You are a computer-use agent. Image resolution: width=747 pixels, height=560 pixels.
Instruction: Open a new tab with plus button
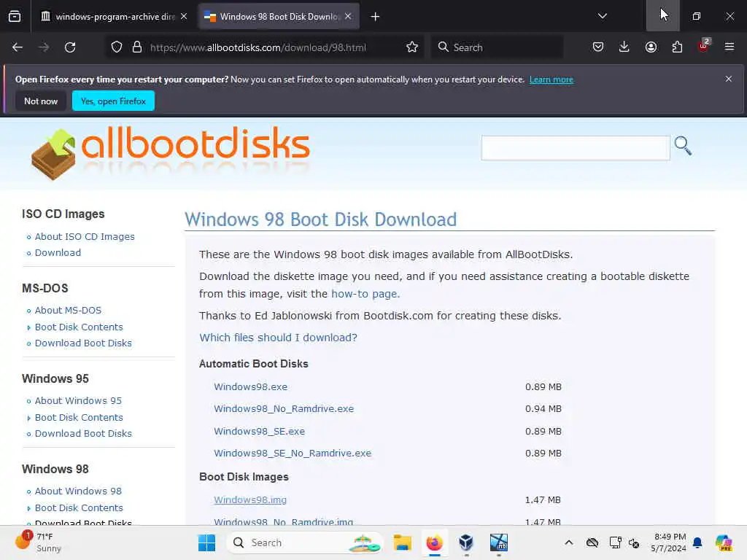(x=376, y=17)
